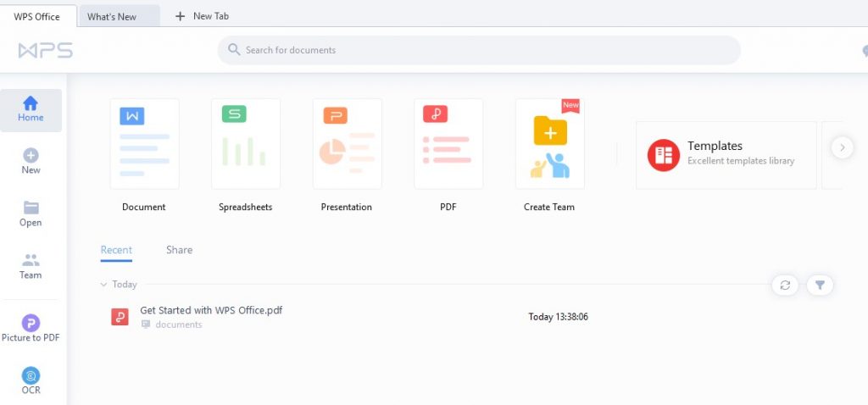Open the filter for recent files
The width and height of the screenshot is (868, 405).
point(820,285)
